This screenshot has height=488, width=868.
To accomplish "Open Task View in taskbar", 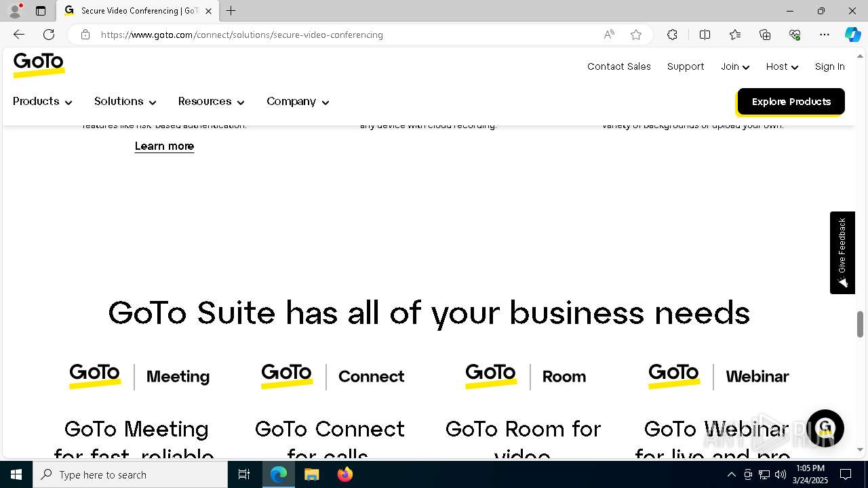I will pyautogui.click(x=244, y=474).
